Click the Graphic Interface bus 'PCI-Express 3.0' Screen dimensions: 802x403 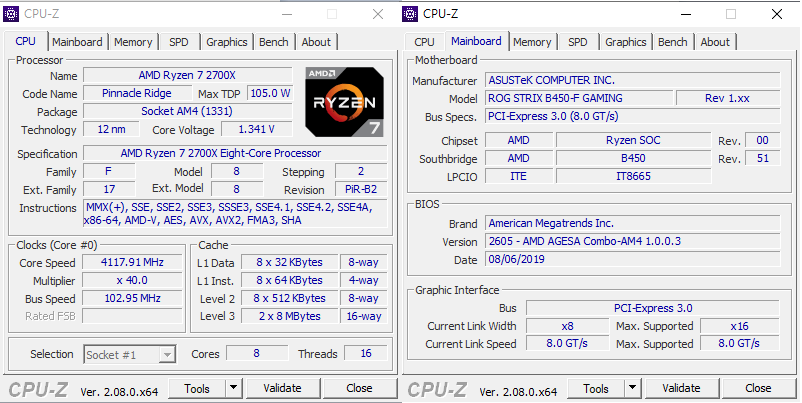point(653,308)
